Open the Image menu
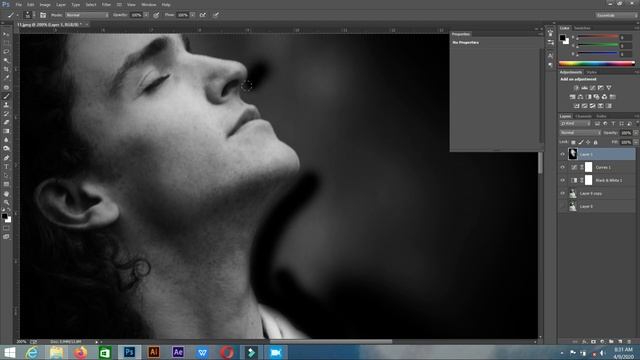The width and height of the screenshot is (640, 360). click(45, 4)
